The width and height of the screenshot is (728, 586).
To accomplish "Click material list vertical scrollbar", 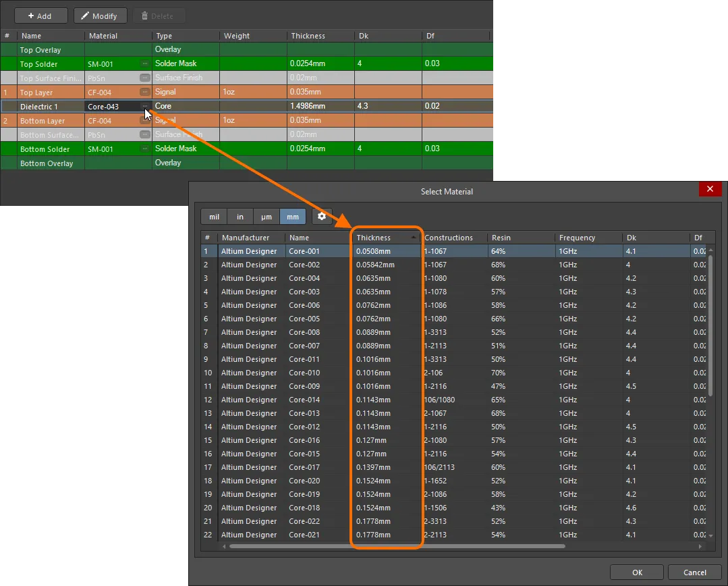I will coord(710,325).
